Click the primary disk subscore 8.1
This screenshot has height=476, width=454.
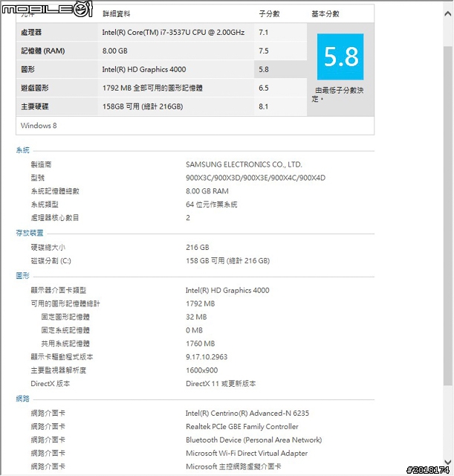pos(263,106)
